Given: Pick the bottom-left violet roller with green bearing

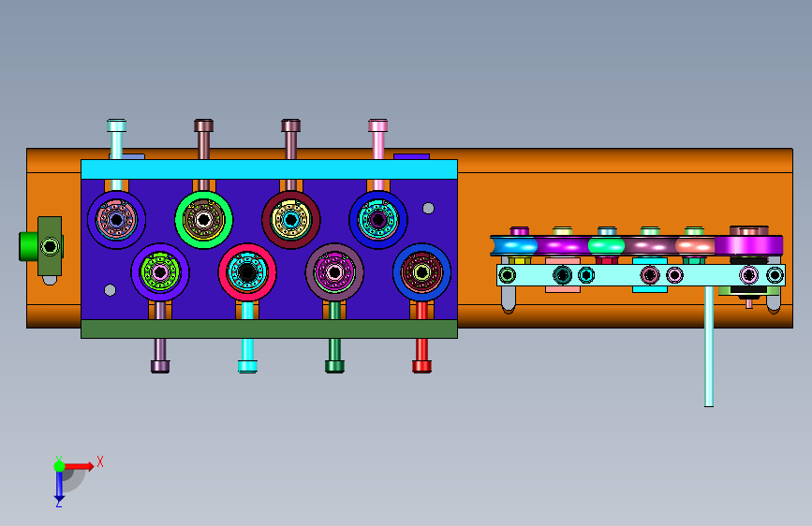Looking at the screenshot, I should coord(160,271).
